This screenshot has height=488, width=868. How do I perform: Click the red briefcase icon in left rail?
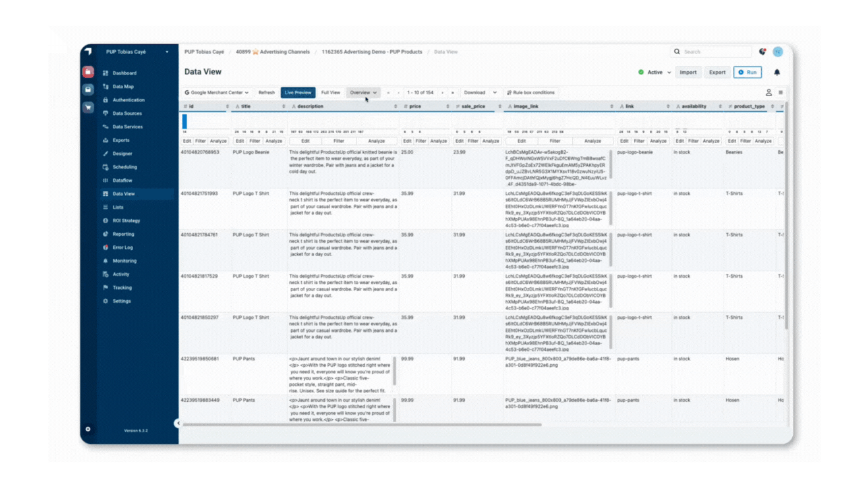click(x=88, y=72)
